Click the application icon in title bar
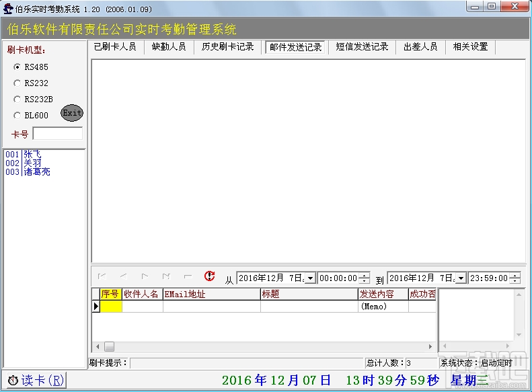This screenshot has height=392, width=532. tap(7, 9)
